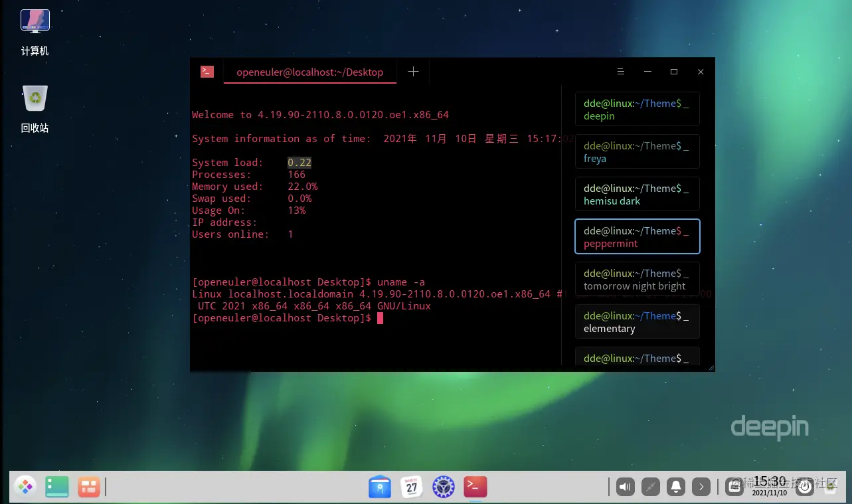
Task: Click the Processes: 166 line
Action: (249, 175)
